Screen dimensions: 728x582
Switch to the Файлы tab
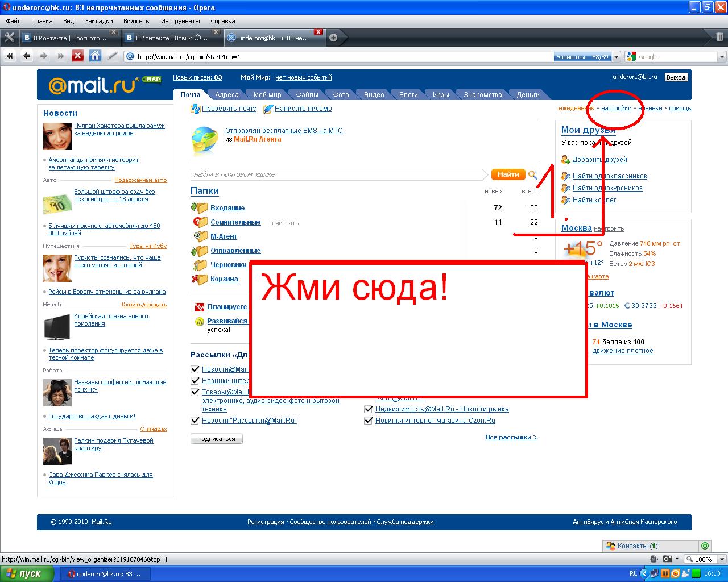click(x=307, y=95)
